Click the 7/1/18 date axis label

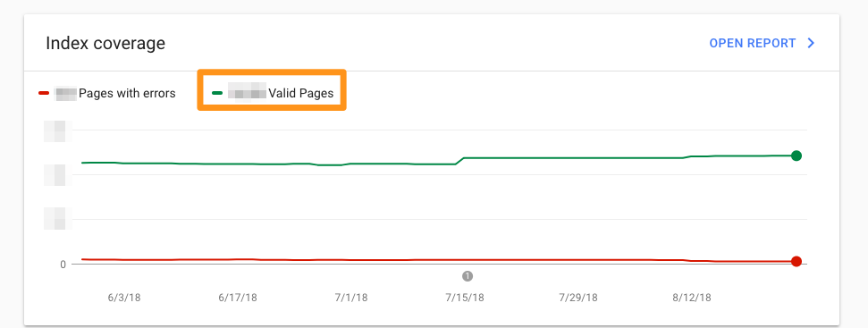tap(351, 298)
